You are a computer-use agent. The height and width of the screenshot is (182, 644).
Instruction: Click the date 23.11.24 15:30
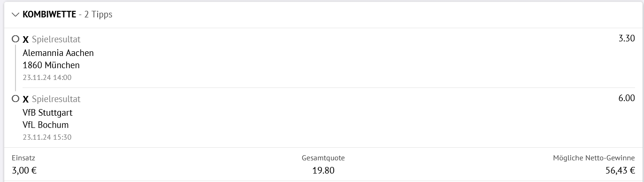tap(47, 137)
